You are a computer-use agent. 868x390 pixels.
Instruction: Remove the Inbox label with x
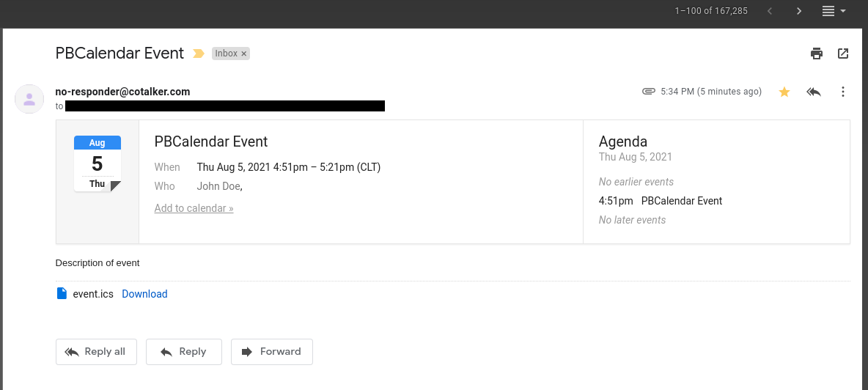coord(243,54)
